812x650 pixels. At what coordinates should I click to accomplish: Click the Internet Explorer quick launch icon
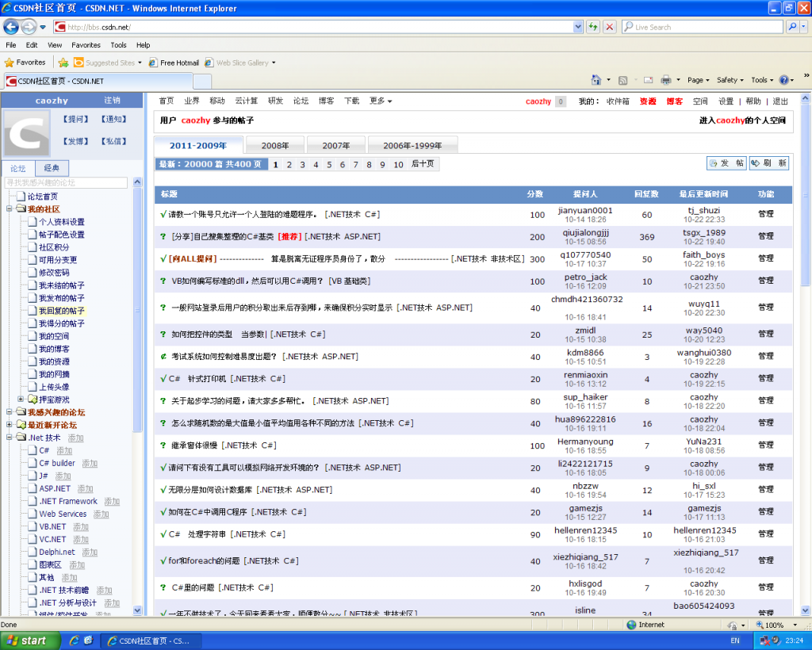point(74,640)
